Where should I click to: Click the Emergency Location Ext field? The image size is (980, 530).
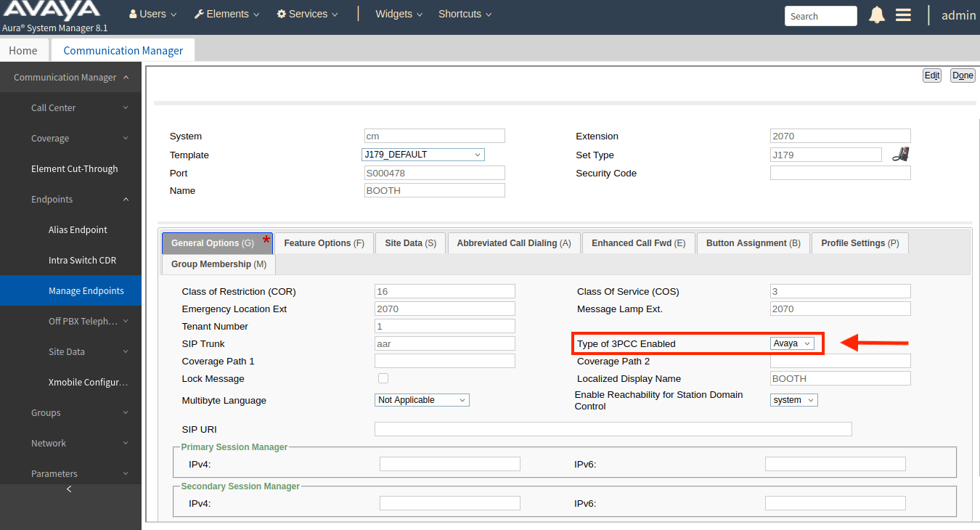444,309
